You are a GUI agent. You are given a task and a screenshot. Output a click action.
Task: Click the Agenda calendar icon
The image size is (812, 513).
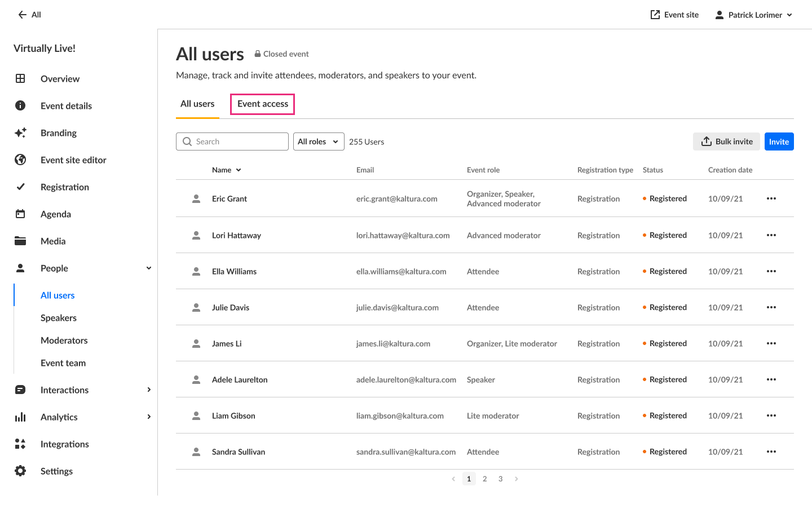click(20, 214)
